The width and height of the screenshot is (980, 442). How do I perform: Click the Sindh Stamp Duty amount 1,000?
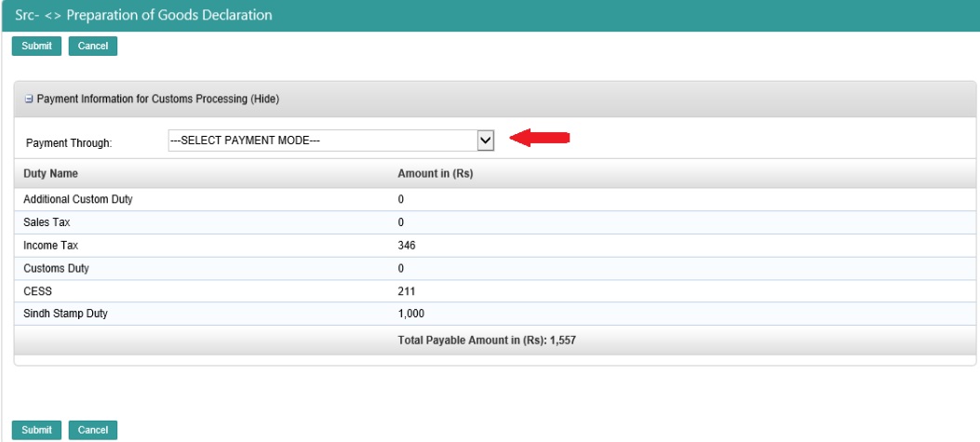click(410, 314)
